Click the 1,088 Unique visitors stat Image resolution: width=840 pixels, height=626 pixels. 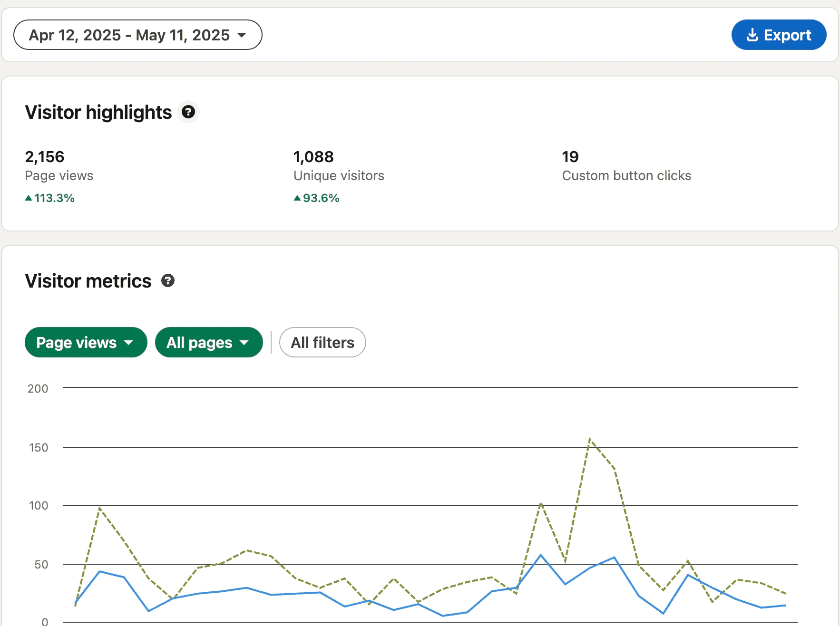pyautogui.click(x=339, y=166)
